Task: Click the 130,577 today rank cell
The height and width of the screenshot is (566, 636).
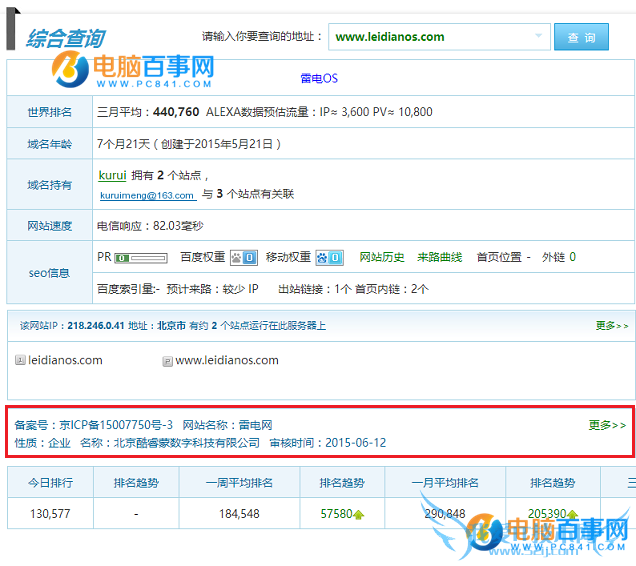Action: 50,514
